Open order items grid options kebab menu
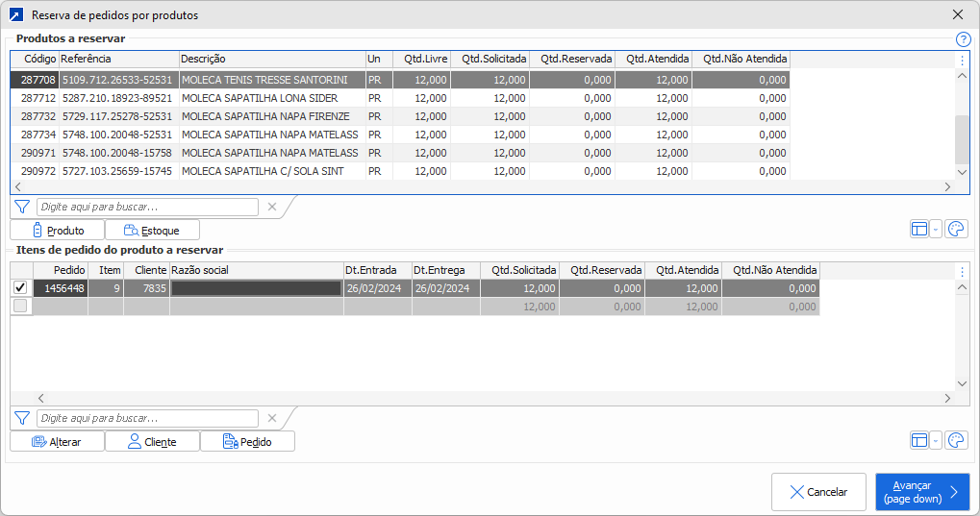 tap(962, 271)
